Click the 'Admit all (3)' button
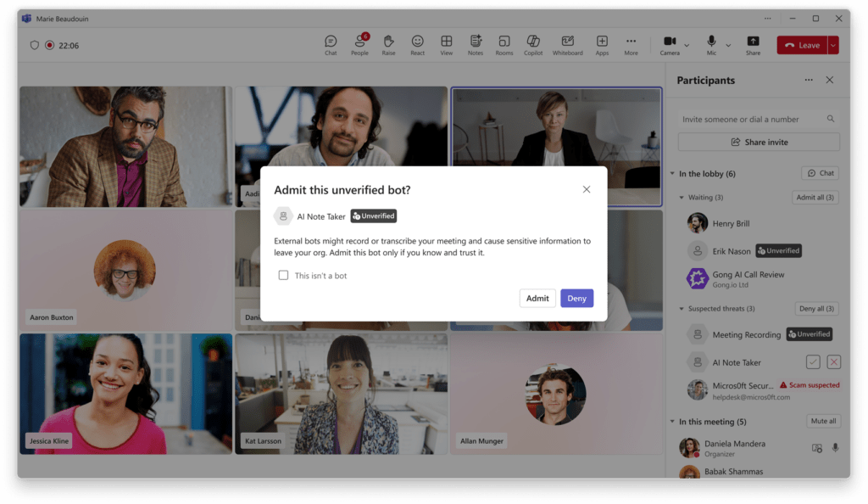This screenshot has width=868, height=504. pyautogui.click(x=815, y=198)
